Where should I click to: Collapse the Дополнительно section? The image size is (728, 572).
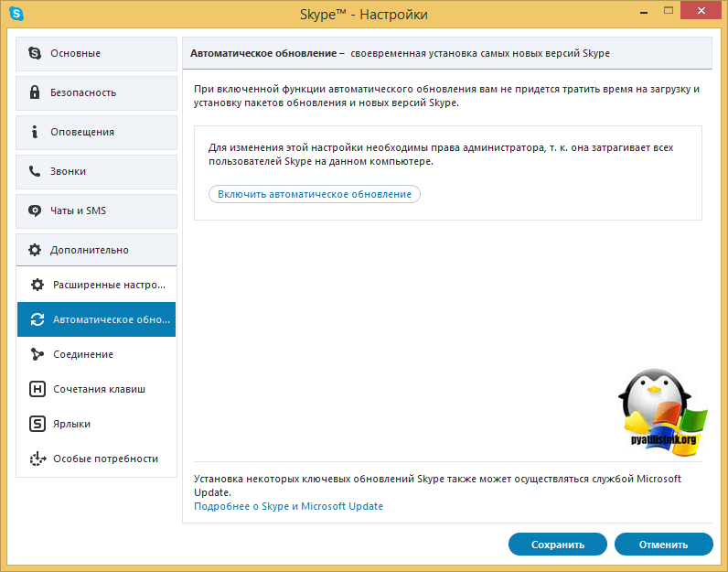tap(97, 250)
